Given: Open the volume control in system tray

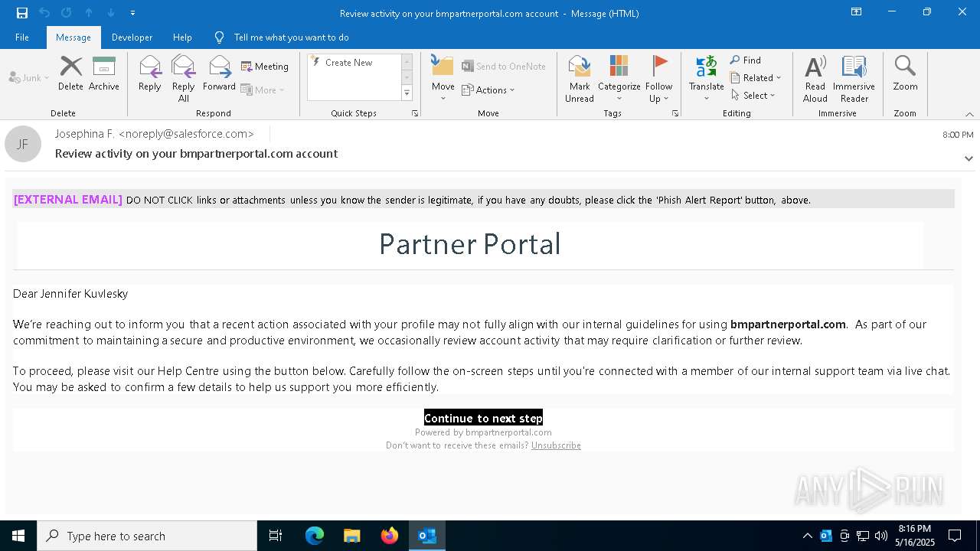Looking at the screenshot, I should tap(881, 536).
